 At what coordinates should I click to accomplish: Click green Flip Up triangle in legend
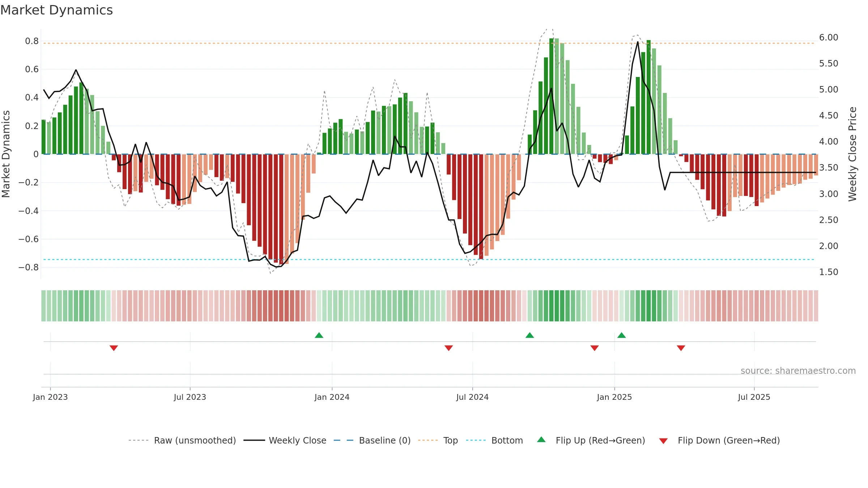(541, 440)
